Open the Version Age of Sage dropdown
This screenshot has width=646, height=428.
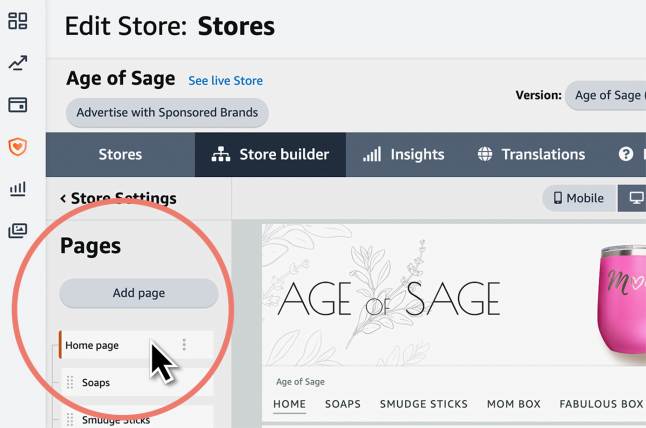605,95
